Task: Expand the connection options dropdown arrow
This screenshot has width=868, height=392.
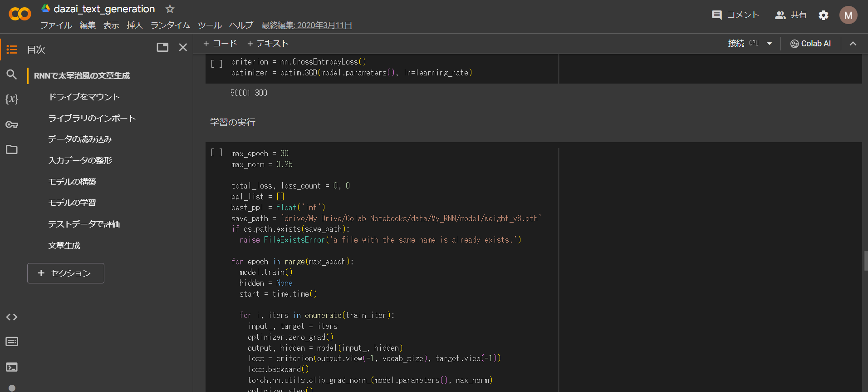Action: point(770,44)
